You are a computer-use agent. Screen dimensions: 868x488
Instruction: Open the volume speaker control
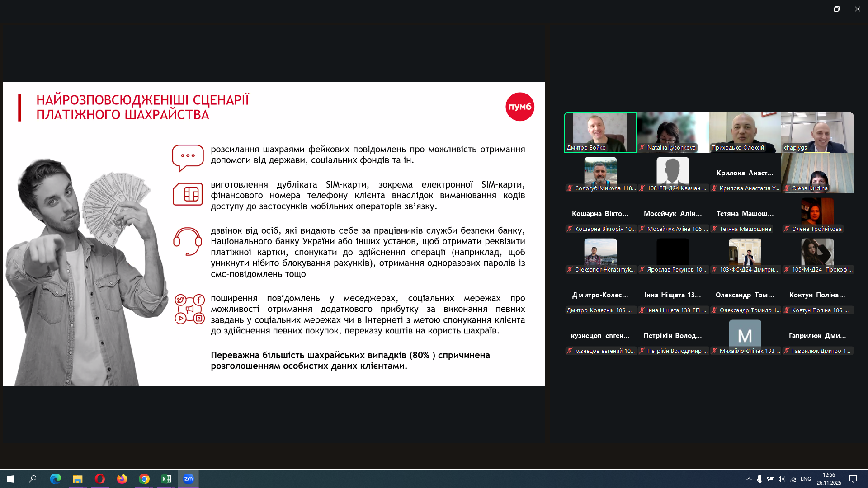click(782, 479)
